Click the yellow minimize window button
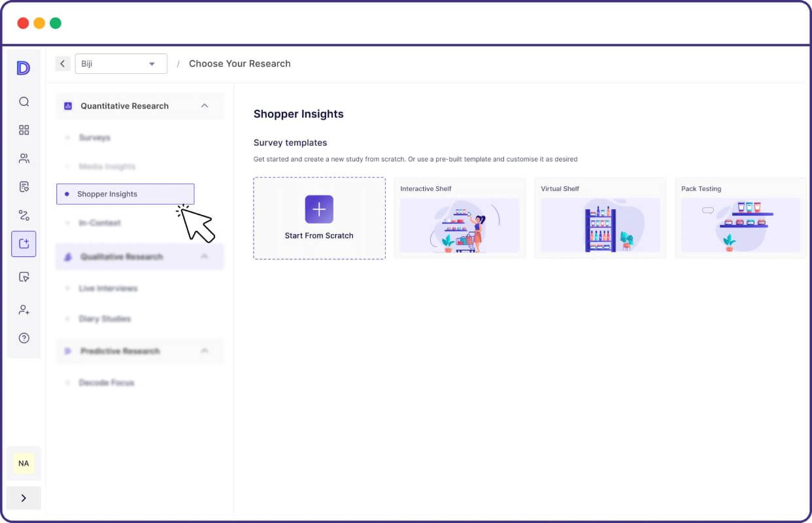Image resolution: width=812 pixels, height=523 pixels. (39, 23)
